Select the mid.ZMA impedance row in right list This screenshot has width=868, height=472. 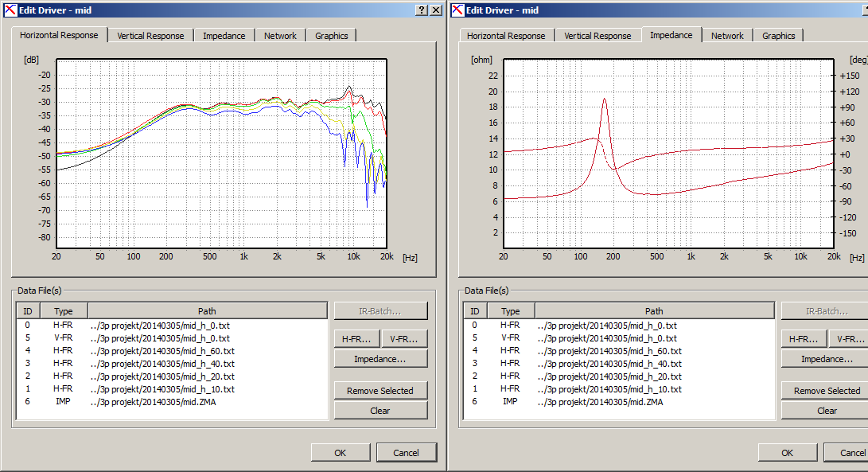[x=619, y=402]
